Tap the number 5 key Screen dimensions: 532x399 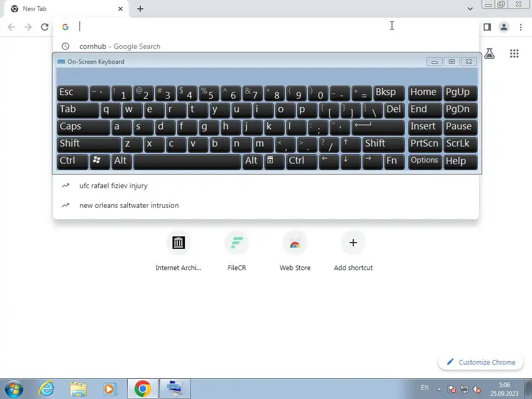tap(209, 93)
